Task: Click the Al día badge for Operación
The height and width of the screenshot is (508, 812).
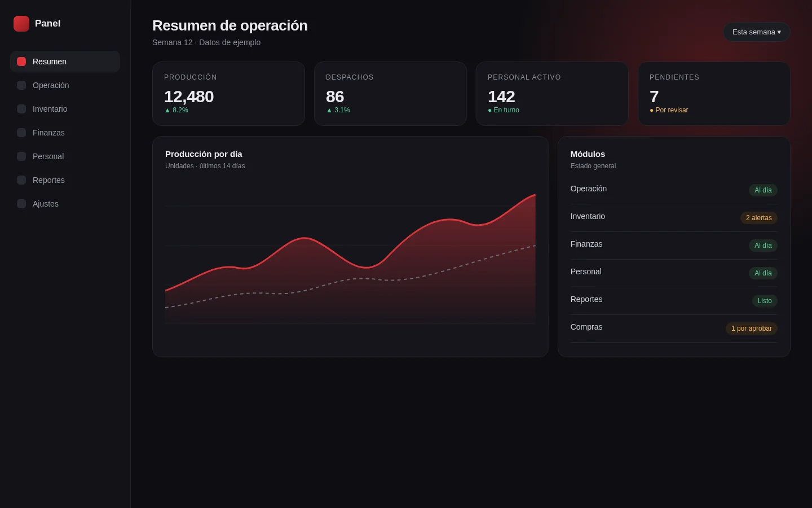Action: coord(763,190)
